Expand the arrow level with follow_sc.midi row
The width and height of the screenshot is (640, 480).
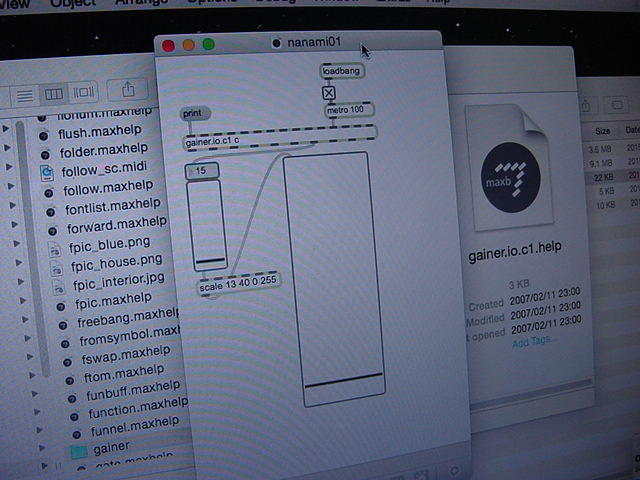click(x=9, y=167)
